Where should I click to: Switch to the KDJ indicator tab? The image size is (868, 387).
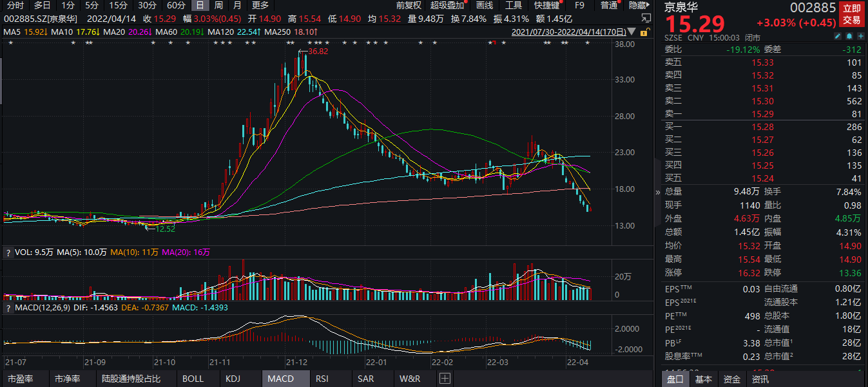233,379
